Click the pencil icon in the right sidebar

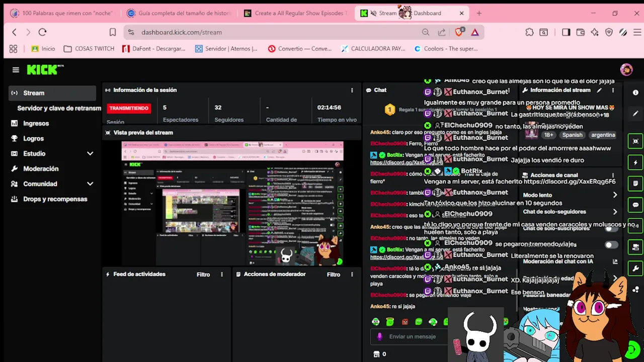click(x=635, y=114)
